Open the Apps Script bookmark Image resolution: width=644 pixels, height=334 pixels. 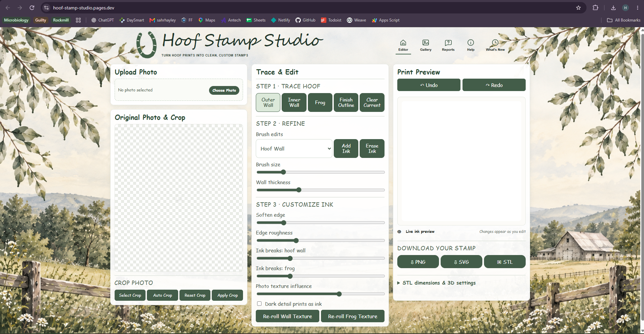pos(386,20)
